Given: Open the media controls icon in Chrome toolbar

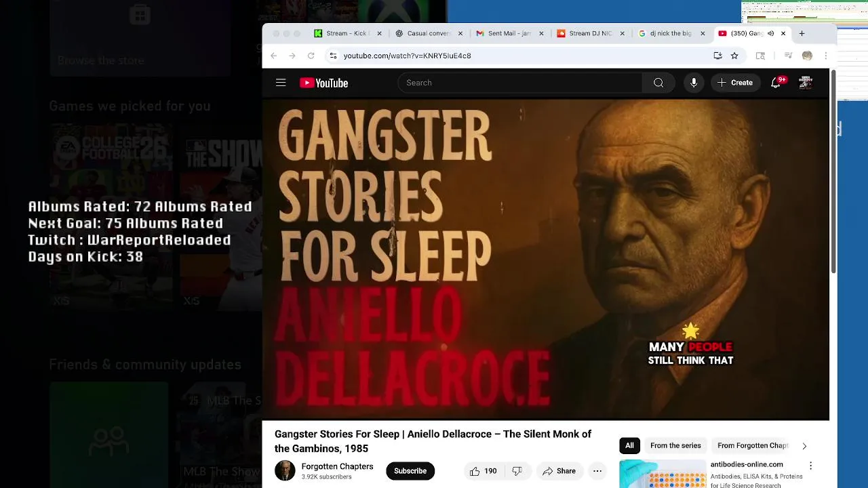Looking at the screenshot, I should point(788,56).
